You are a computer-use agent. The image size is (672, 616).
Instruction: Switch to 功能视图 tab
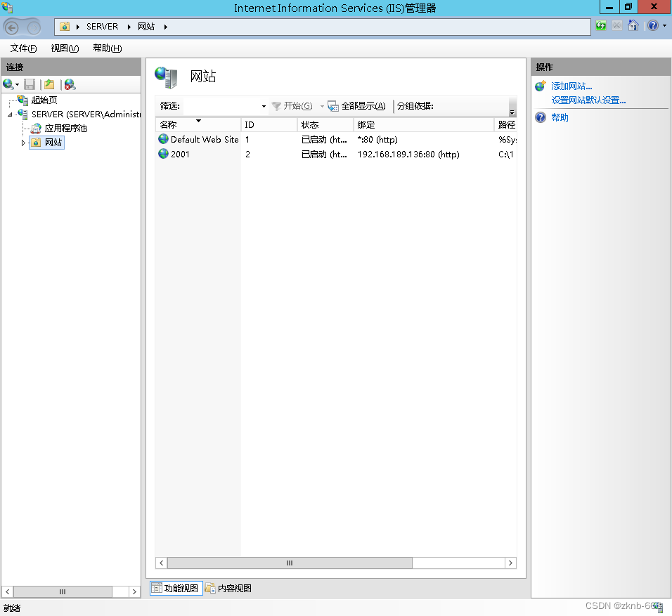[x=176, y=588]
